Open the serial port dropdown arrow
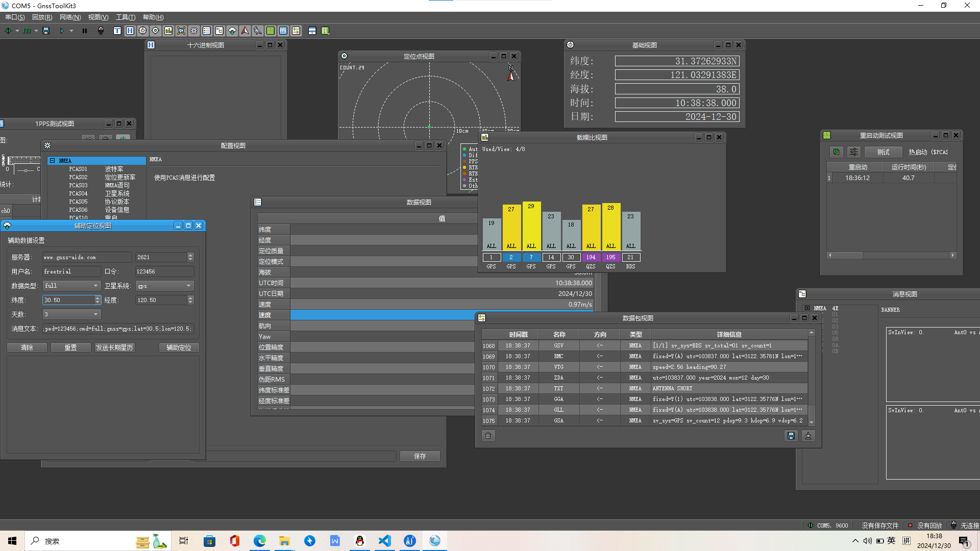The width and height of the screenshot is (980, 551). (17, 31)
